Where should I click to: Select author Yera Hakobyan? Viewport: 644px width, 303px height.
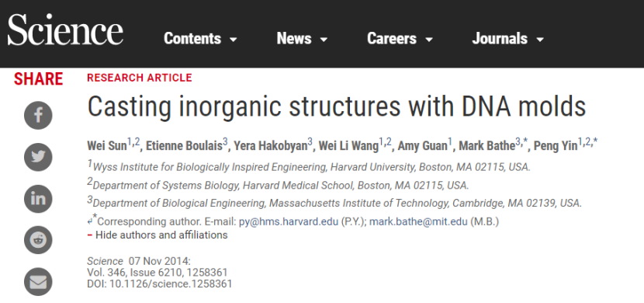click(x=270, y=146)
